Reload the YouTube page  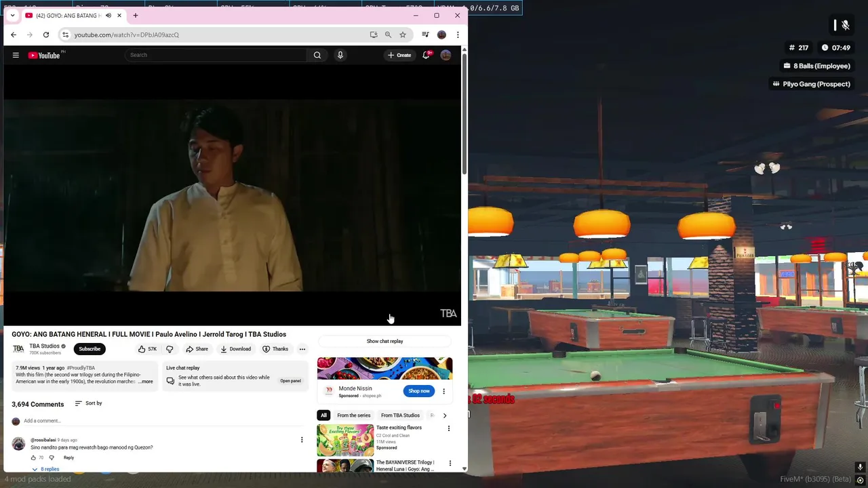(x=46, y=35)
